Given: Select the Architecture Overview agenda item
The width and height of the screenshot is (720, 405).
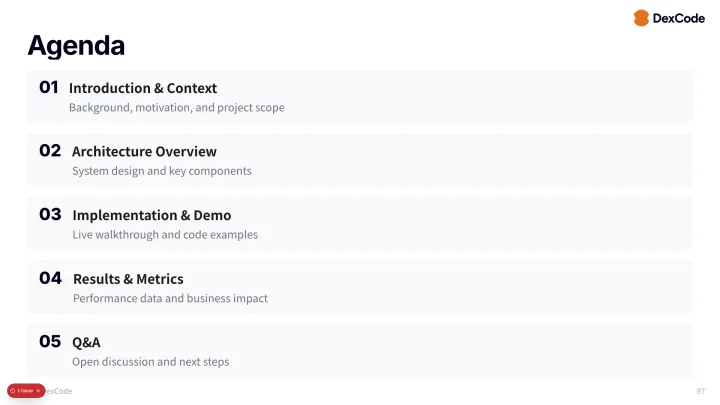Looking at the screenshot, I should coord(144,152).
